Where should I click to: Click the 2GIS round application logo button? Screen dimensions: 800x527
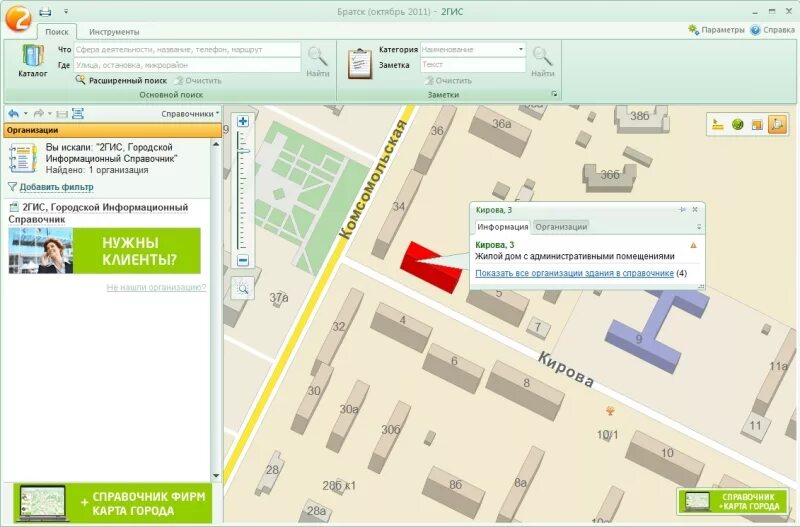pos(18,19)
